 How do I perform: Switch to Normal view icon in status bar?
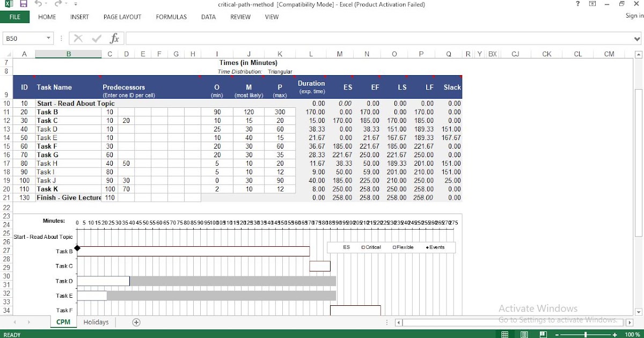point(504,334)
